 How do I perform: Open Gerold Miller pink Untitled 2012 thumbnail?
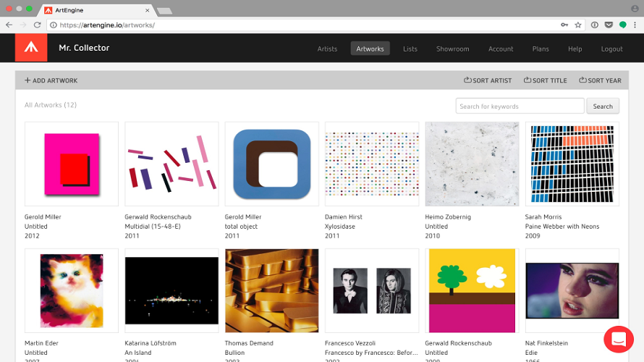coord(72,164)
